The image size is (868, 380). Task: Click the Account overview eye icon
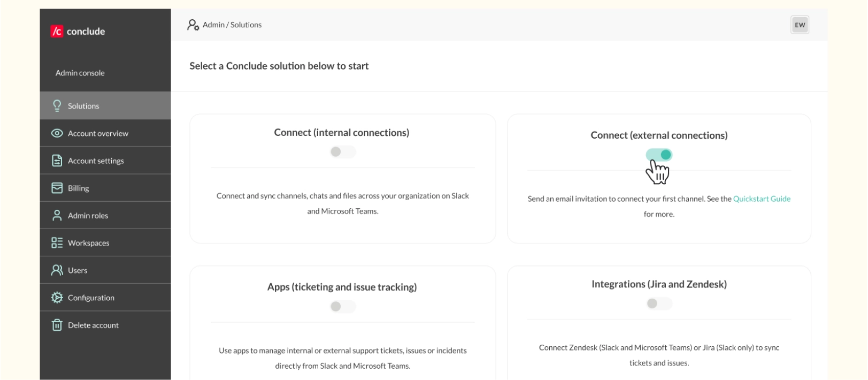click(57, 133)
